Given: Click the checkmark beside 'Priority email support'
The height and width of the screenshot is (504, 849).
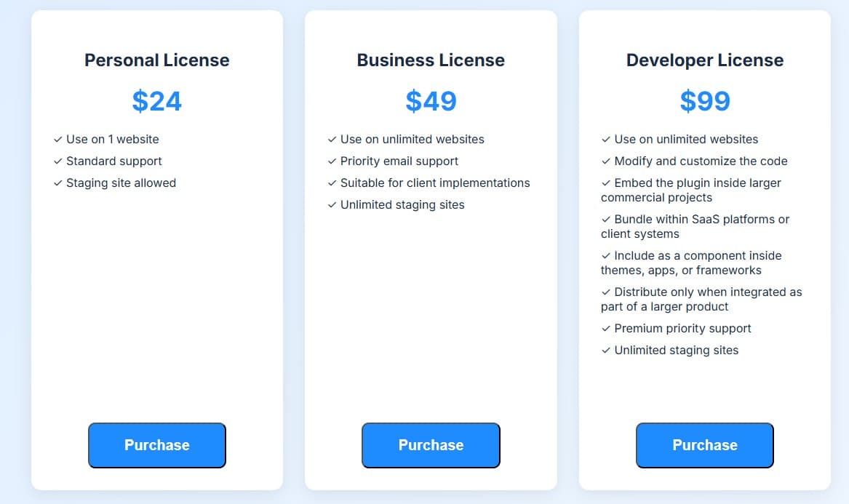Looking at the screenshot, I should 332,161.
